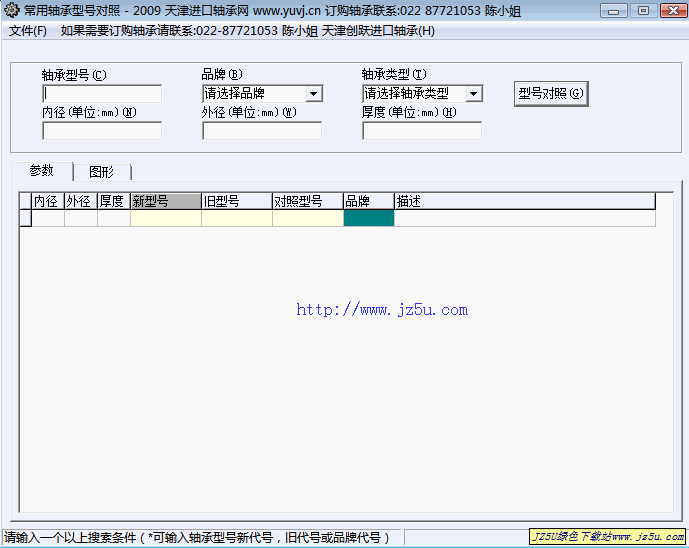The width and height of the screenshot is (689, 548).
Task: Click the 品牌 column header in grid
Action: coord(369,201)
